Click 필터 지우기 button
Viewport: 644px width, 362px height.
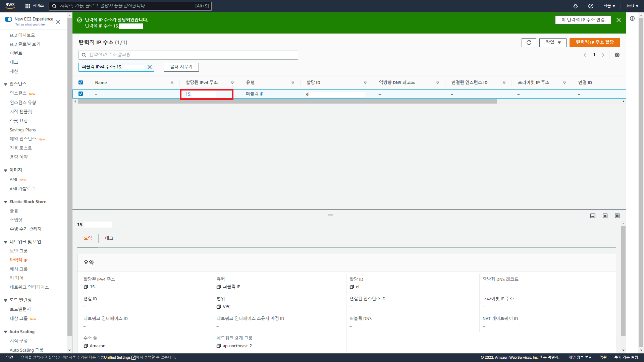tap(181, 67)
